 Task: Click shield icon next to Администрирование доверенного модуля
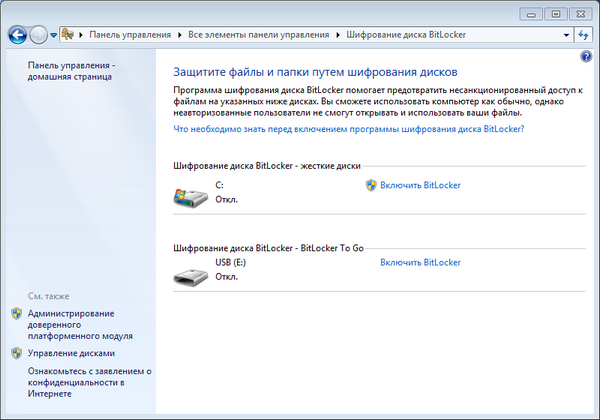[x=16, y=314]
